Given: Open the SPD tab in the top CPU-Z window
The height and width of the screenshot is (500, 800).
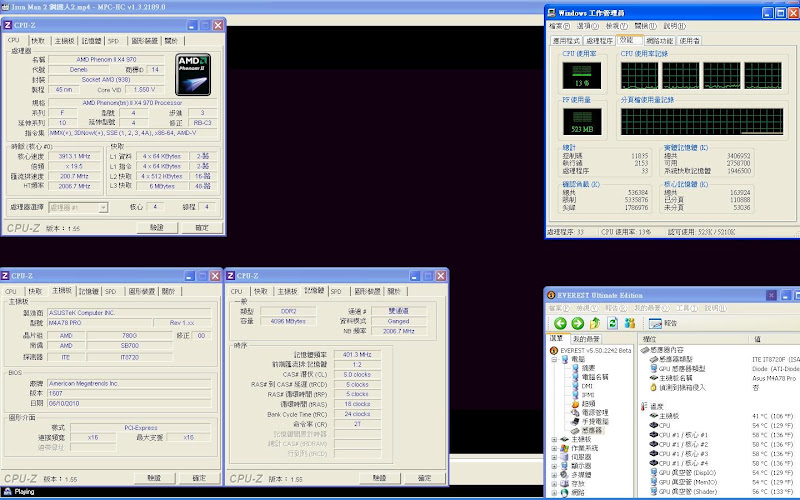Looking at the screenshot, I should (x=113, y=41).
